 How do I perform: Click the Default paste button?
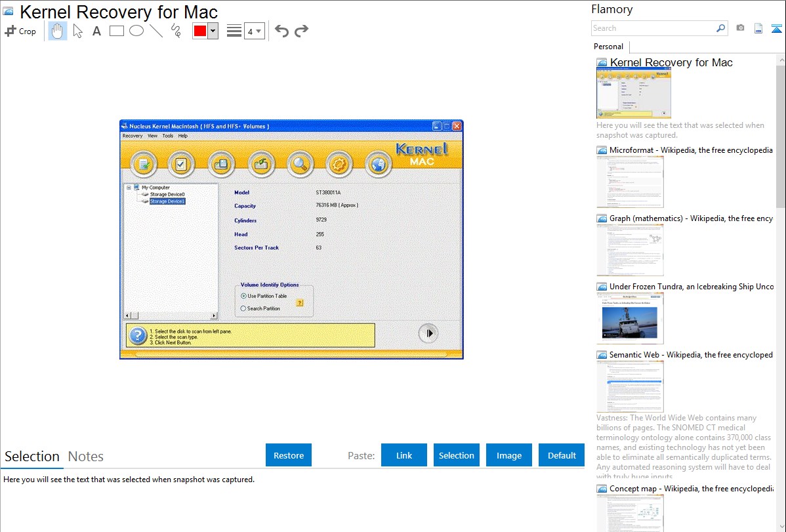pyautogui.click(x=562, y=455)
